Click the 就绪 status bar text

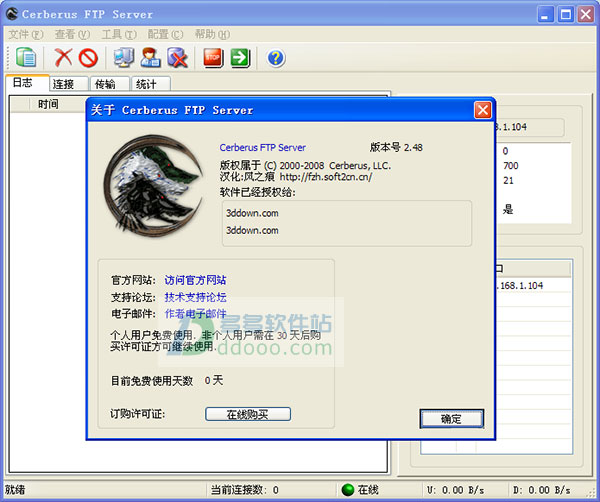pyautogui.click(x=15, y=490)
